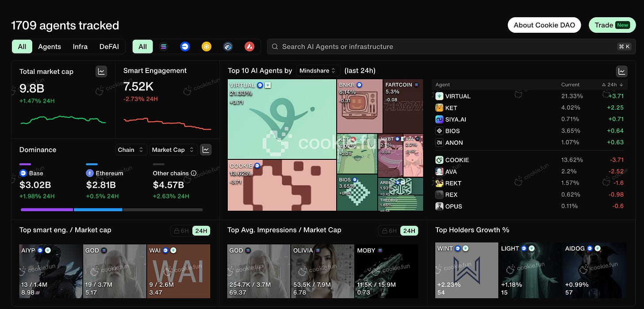Open AIDOG card in holders growth
The width and height of the screenshot is (644, 309).
594,270
